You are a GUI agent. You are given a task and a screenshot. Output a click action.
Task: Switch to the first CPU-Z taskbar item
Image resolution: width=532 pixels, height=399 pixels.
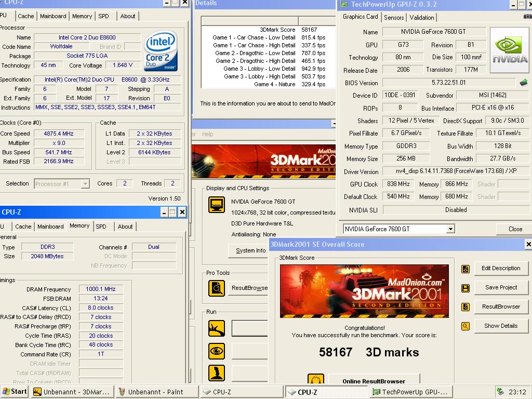tap(241, 392)
